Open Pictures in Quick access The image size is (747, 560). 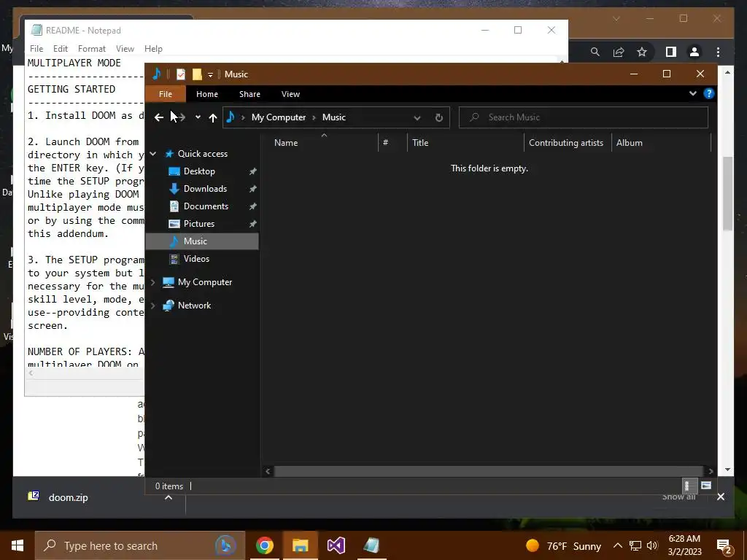[199, 224]
